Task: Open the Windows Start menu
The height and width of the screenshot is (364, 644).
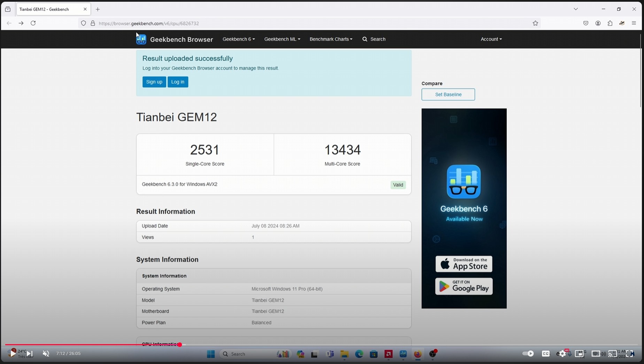Action: tap(211, 354)
